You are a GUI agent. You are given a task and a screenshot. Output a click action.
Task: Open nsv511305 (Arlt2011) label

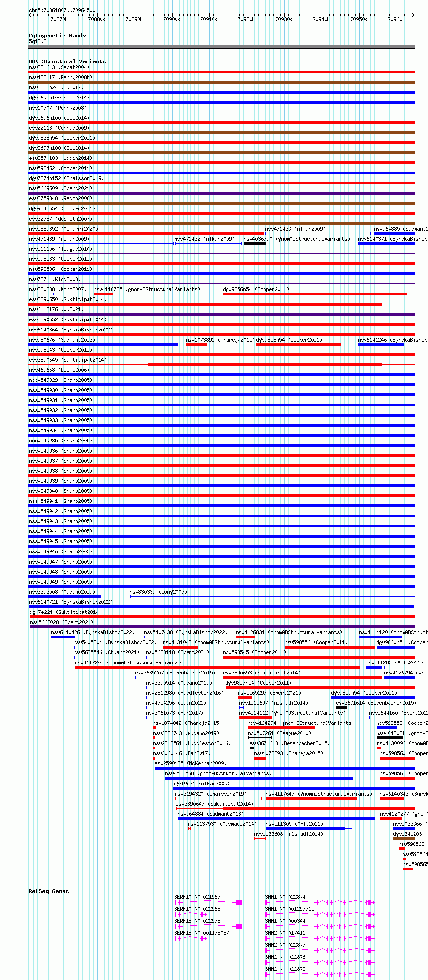pyautogui.click(x=295, y=824)
